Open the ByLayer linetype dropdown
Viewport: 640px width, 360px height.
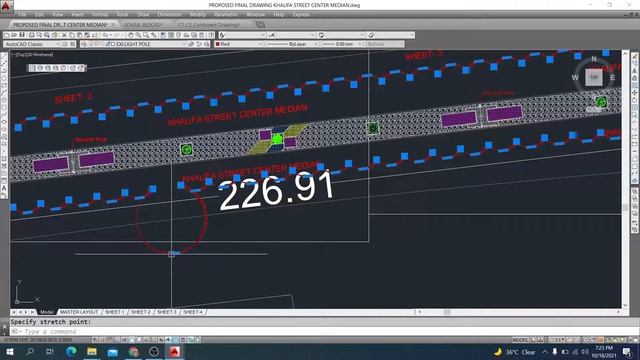(315, 44)
